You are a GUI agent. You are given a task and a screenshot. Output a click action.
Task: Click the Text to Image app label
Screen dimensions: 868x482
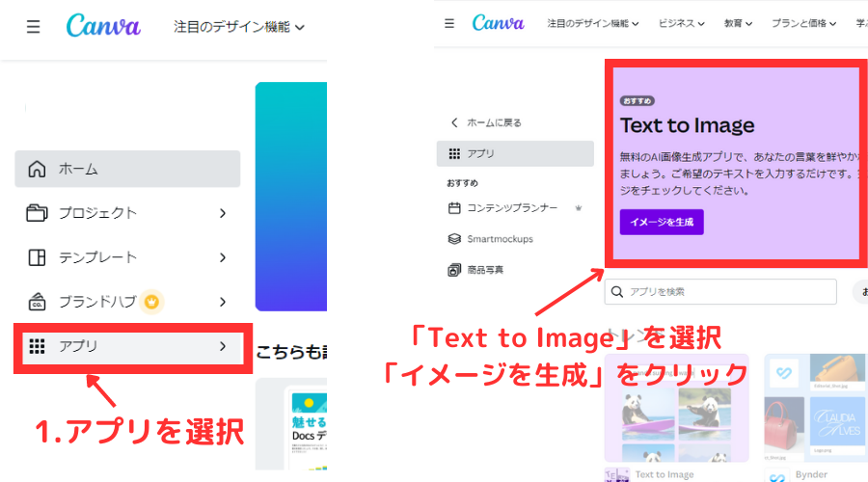(665, 475)
